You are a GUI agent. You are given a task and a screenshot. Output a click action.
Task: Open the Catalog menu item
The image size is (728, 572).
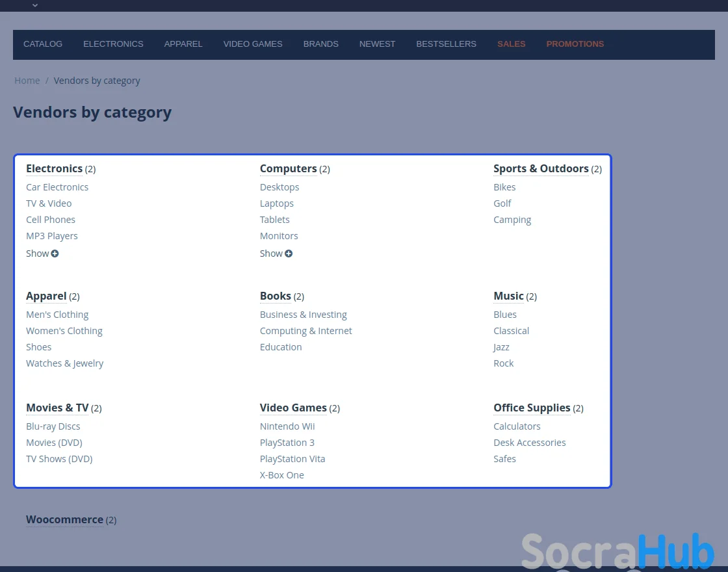pyautogui.click(x=43, y=44)
